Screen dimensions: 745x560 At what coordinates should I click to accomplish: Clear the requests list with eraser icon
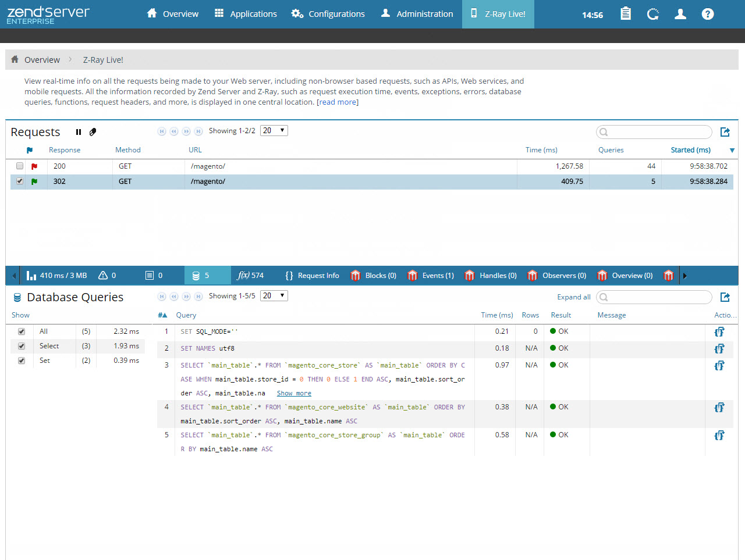click(93, 132)
